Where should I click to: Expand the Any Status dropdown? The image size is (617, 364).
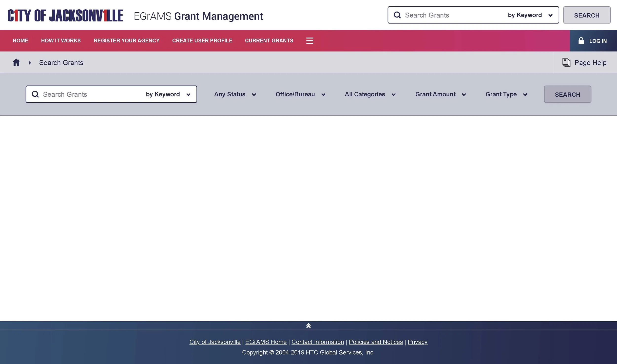pos(235,94)
